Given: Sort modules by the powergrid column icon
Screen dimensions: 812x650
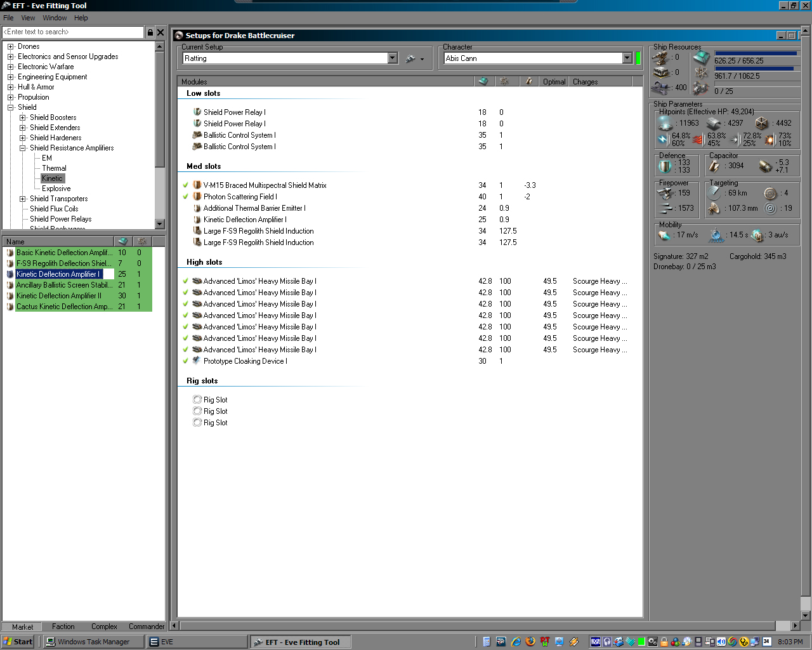Looking at the screenshot, I should tap(504, 81).
